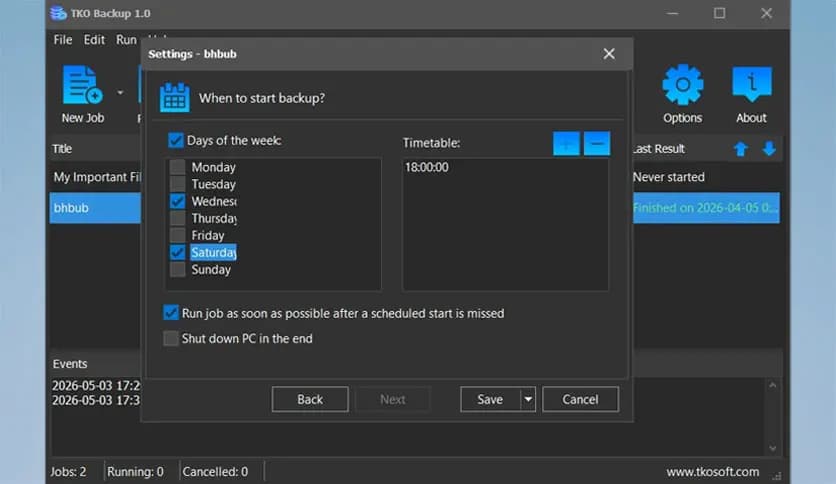Minimize the TKO Backup window
Screen dimensions: 836x484
[672, 13]
